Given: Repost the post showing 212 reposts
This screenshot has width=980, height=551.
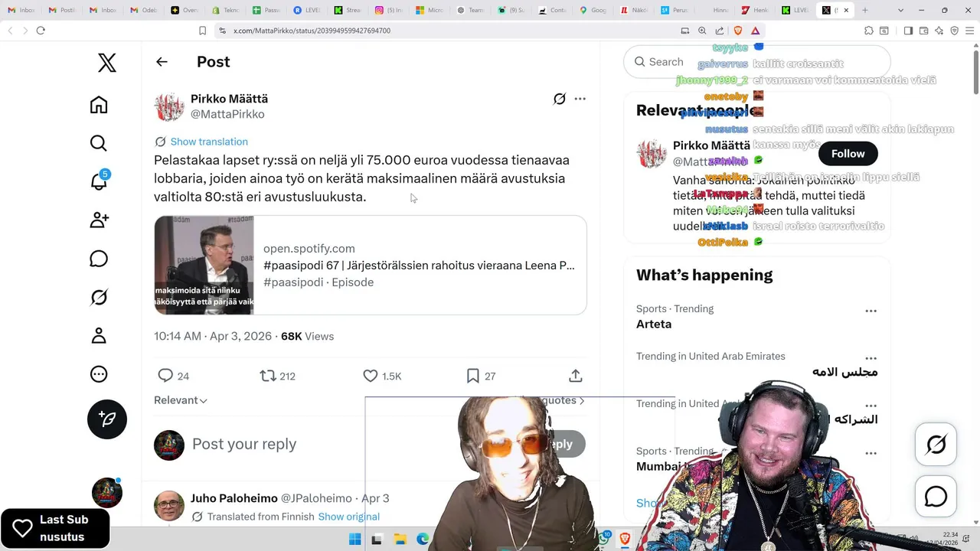Looking at the screenshot, I should coord(277,376).
